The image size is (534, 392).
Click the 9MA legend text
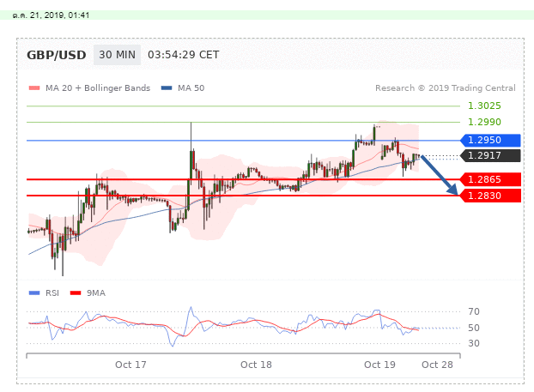click(x=95, y=293)
